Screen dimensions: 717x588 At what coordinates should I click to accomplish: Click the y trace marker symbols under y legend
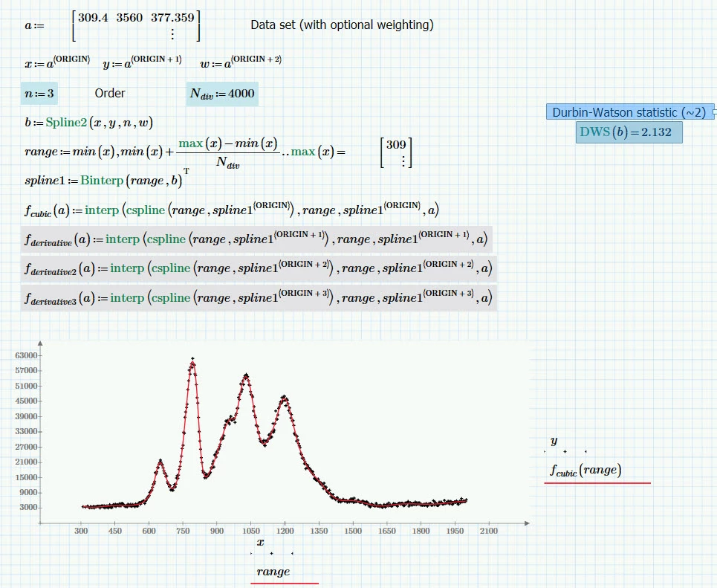point(565,452)
